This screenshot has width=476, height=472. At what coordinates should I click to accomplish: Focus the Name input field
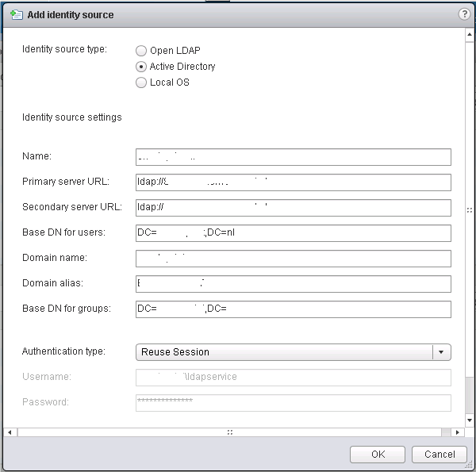coord(294,157)
